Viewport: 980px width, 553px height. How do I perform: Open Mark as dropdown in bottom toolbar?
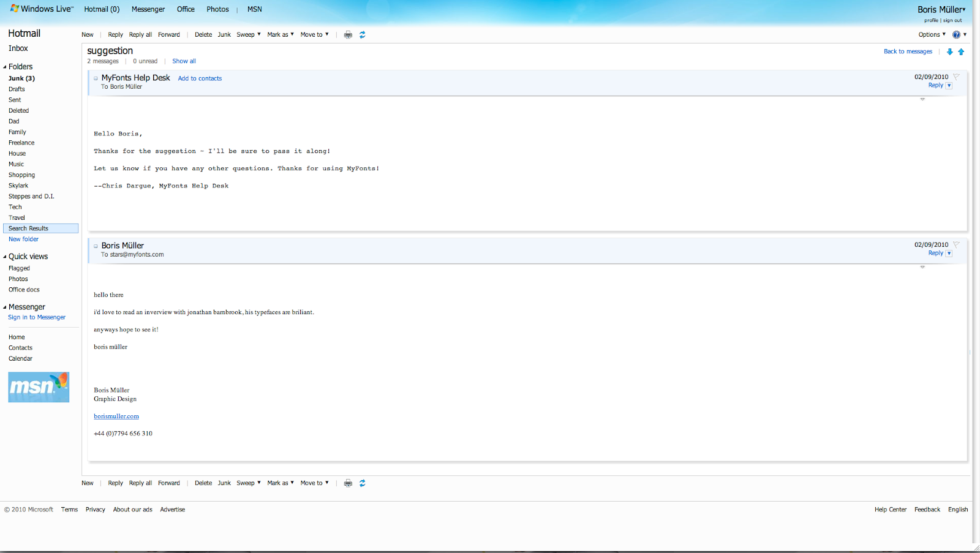(x=281, y=483)
